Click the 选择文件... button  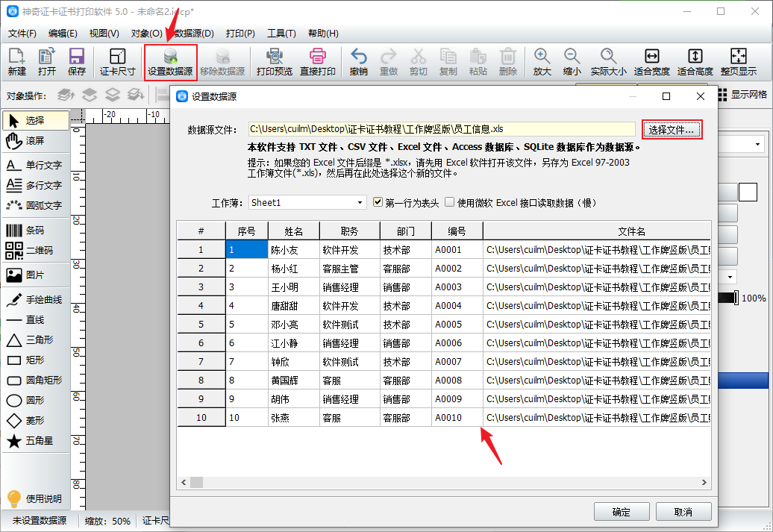coord(672,130)
